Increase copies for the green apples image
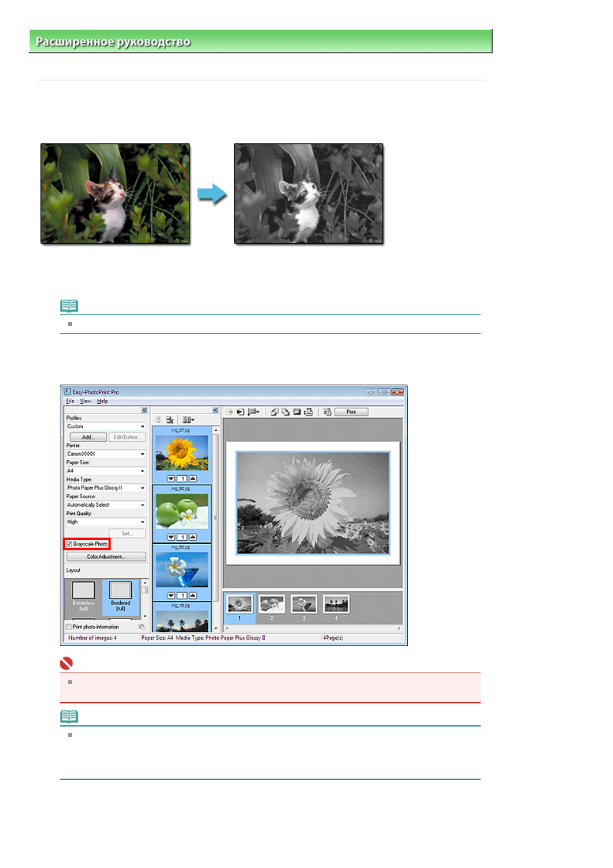Viewport: 613px width, 868px height. point(193,537)
